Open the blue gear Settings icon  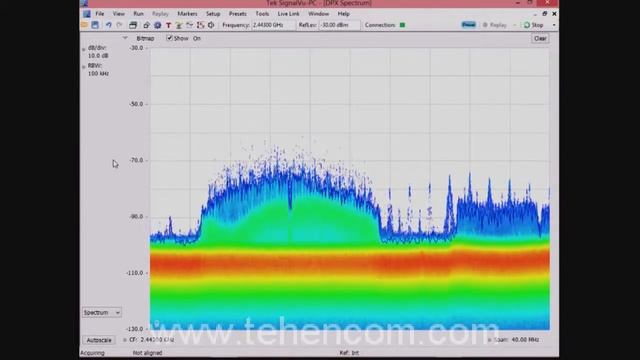pyautogui.click(x=158, y=25)
